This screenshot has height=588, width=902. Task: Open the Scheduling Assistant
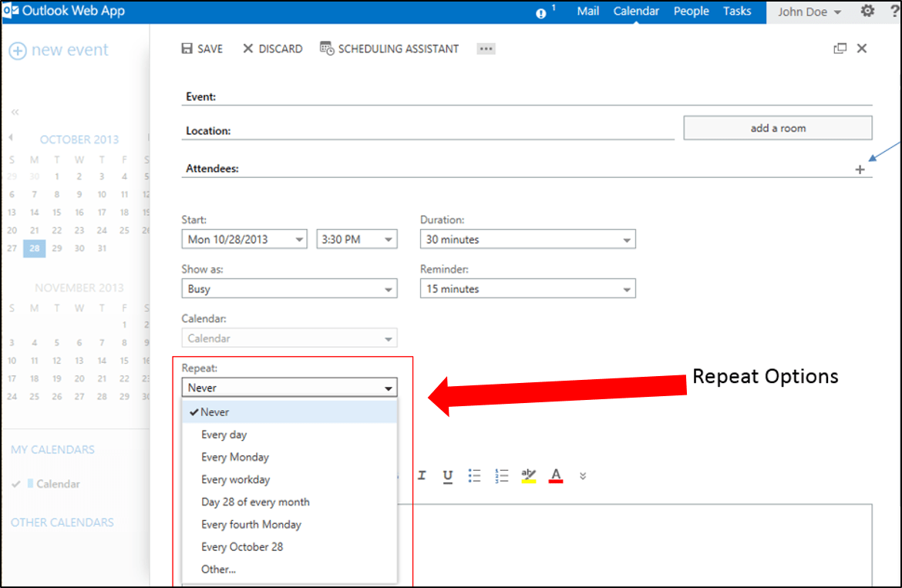coord(389,49)
